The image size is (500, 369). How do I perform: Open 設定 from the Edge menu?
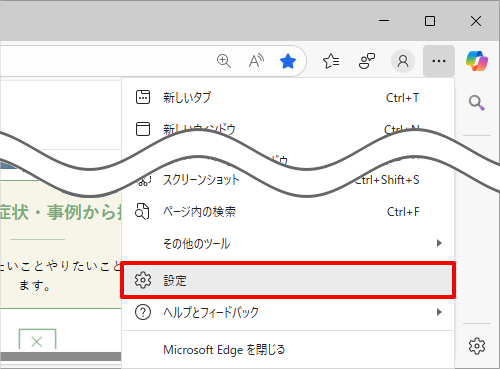click(288, 280)
